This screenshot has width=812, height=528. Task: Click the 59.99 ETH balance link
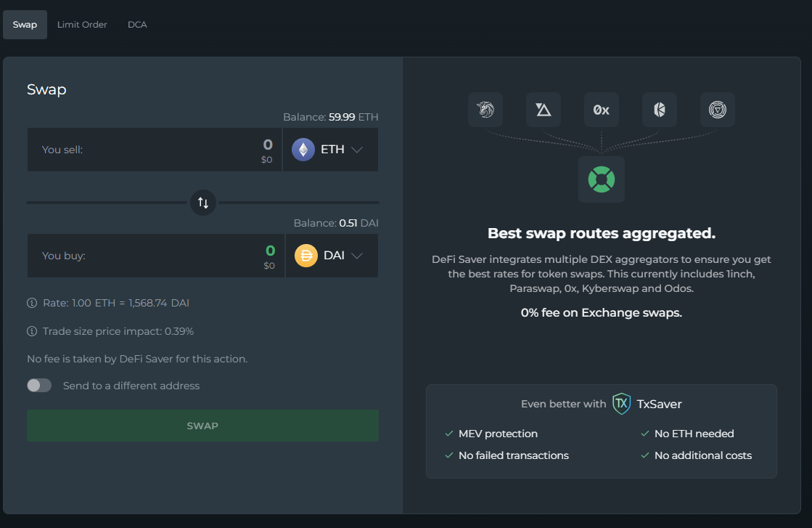[353, 117]
